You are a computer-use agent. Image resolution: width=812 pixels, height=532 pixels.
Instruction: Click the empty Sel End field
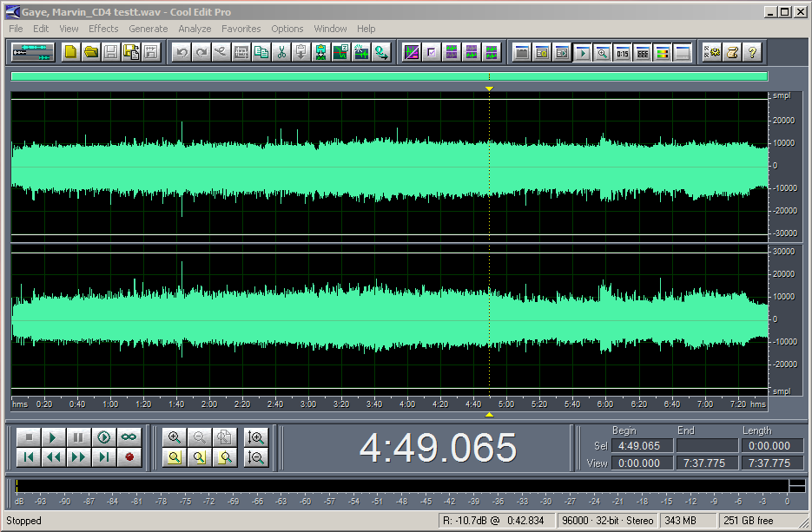point(707,445)
